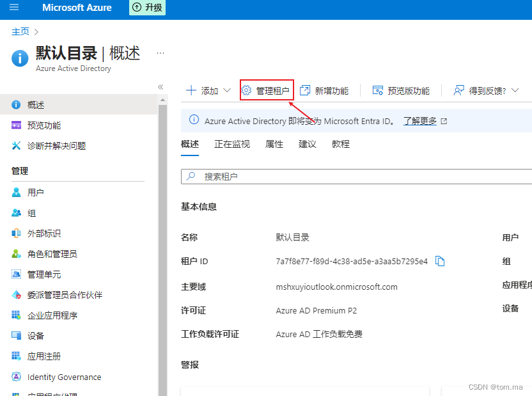Click the info icon in Entra ID banner
Viewport: 532px width, 396px height.
pos(194,120)
